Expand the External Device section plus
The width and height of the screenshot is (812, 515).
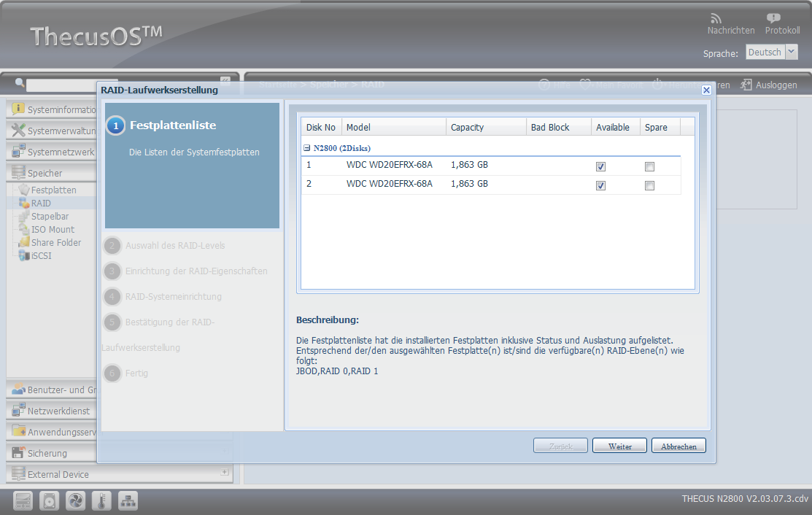[224, 472]
